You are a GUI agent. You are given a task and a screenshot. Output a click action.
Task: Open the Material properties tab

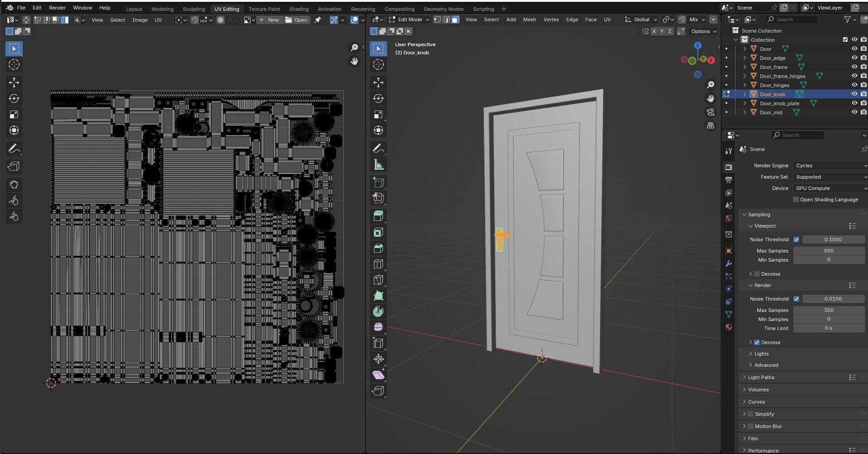[729, 327]
